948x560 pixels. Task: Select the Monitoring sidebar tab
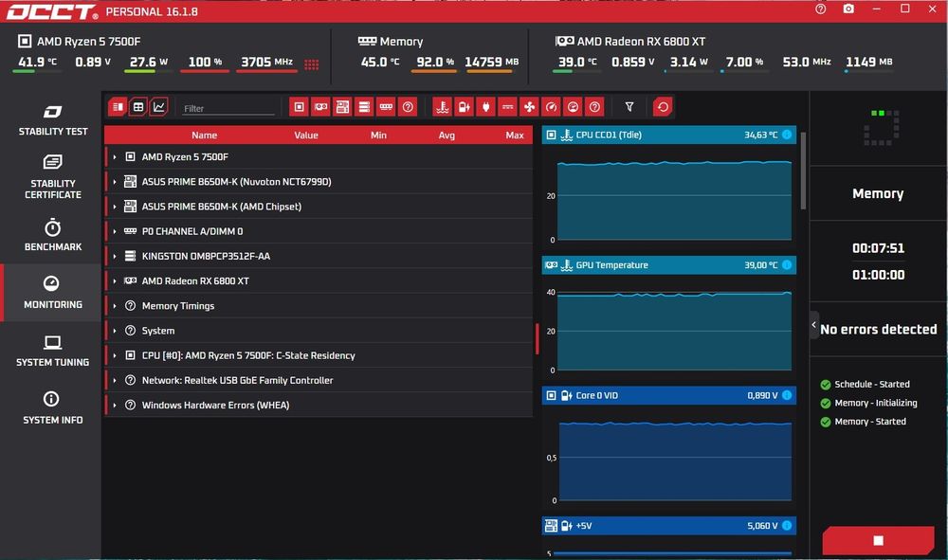(52, 293)
